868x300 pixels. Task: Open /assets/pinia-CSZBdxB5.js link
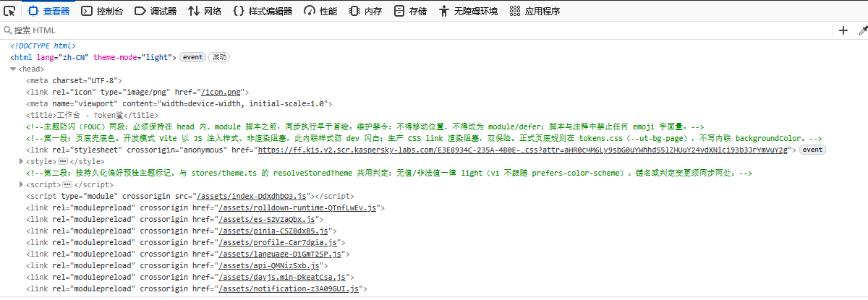click(x=273, y=231)
